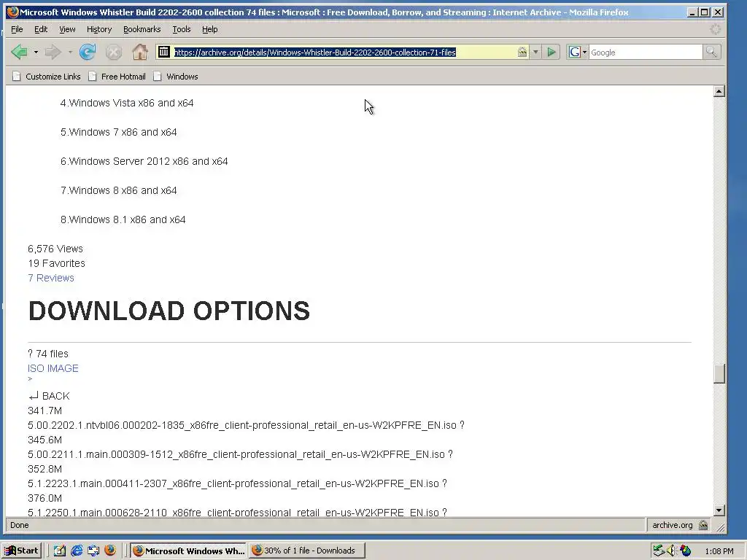The width and height of the screenshot is (747, 560).
Task: Click the search magnifier button
Action: 711,52
